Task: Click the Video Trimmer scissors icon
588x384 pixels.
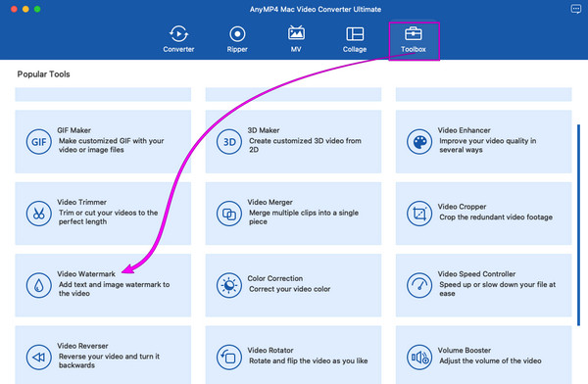Action: (x=38, y=214)
